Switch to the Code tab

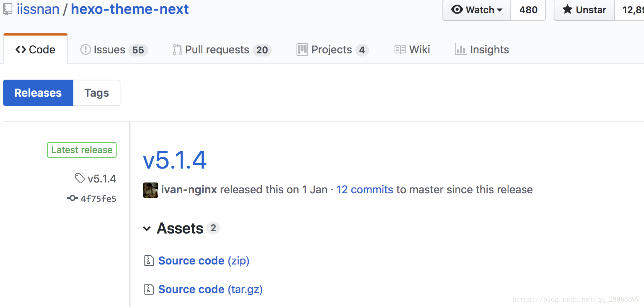click(36, 49)
